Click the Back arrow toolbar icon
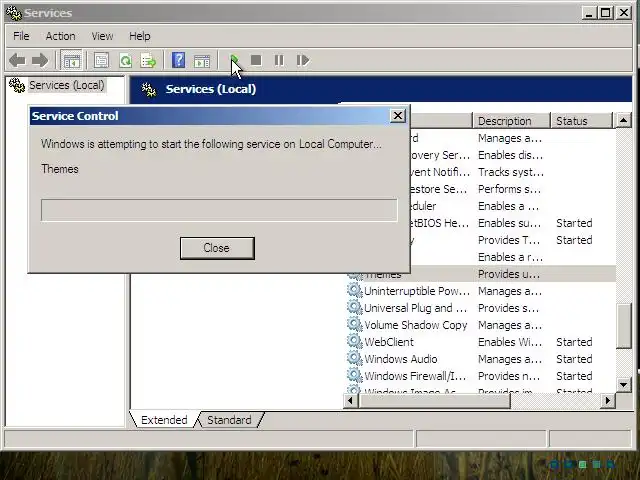Viewport: 640px width, 480px height. (x=18, y=61)
